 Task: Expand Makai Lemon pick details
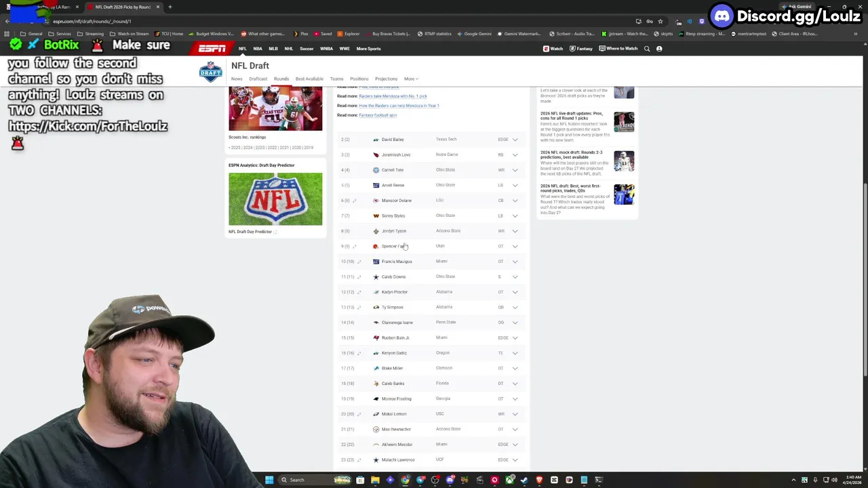pos(515,414)
